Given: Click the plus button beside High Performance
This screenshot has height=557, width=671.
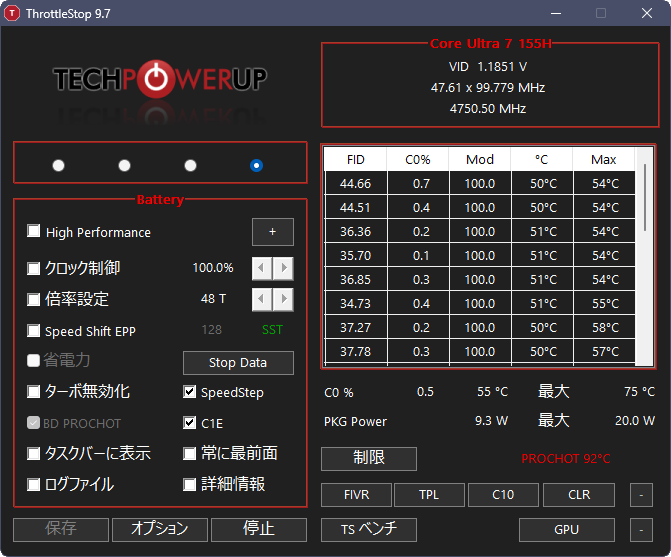Looking at the screenshot, I should [x=273, y=232].
